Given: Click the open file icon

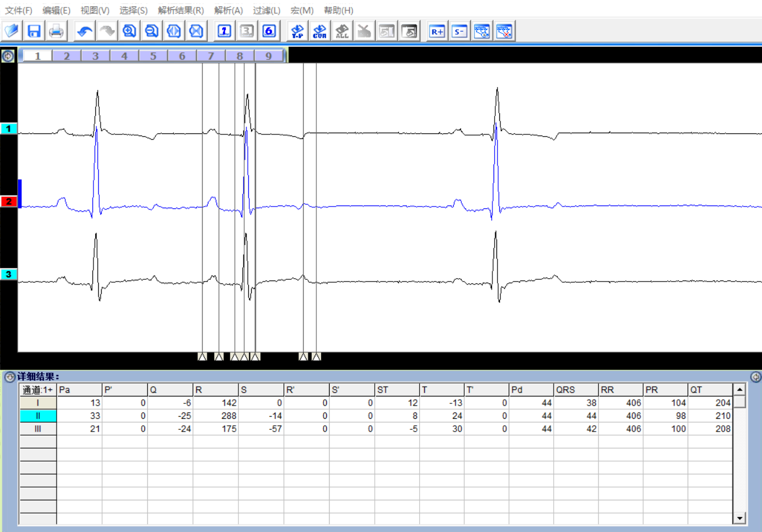Looking at the screenshot, I should point(12,31).
